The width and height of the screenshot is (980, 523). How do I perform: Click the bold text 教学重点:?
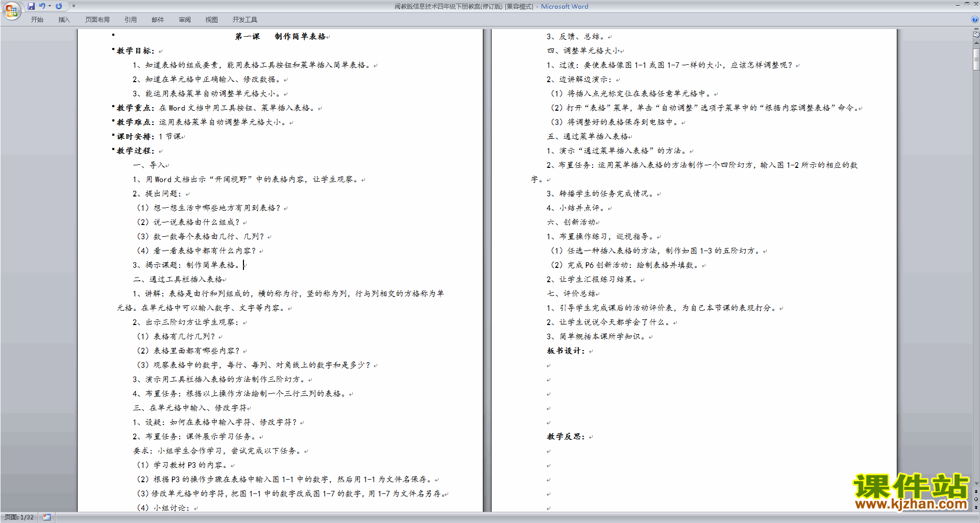(x=136, y=108)
